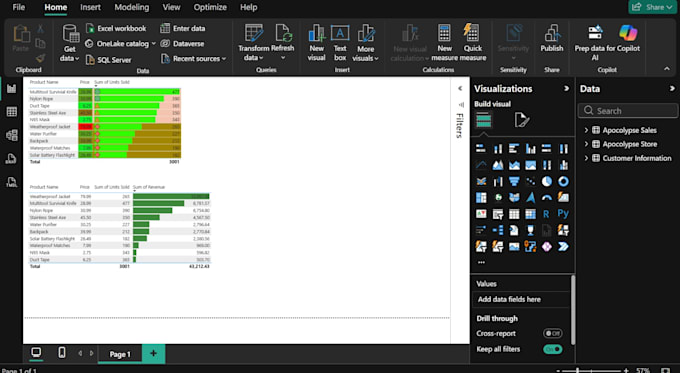Click Excel workbook data source
The height and width of the screenshot is (373, 680).
(116, 28)
